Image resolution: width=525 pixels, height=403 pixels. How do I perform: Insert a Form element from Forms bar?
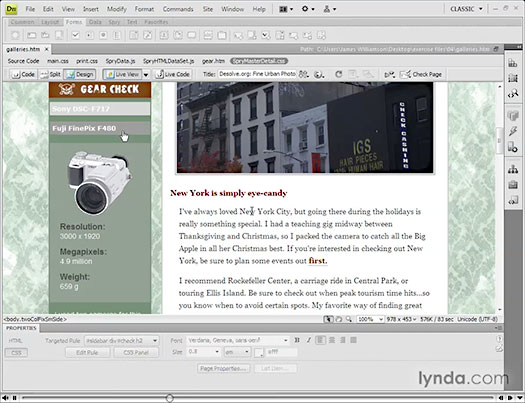click(15, 35)
